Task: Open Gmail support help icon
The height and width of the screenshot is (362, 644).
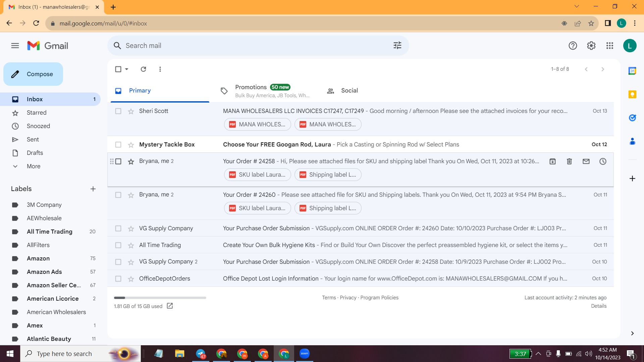Action: [573, 46]
